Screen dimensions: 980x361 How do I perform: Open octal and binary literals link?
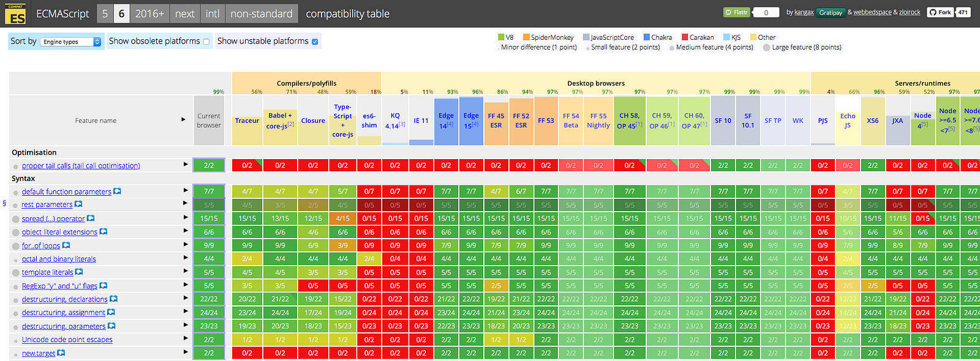(x=59, y=259)
